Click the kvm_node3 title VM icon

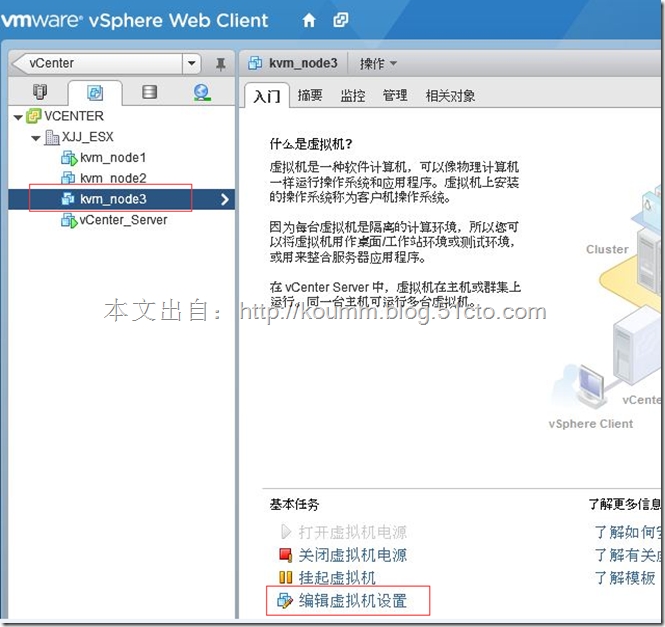click(255, 63)
